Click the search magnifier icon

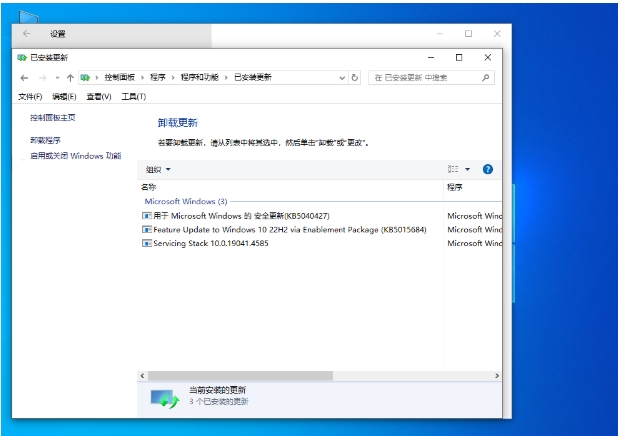486,77
